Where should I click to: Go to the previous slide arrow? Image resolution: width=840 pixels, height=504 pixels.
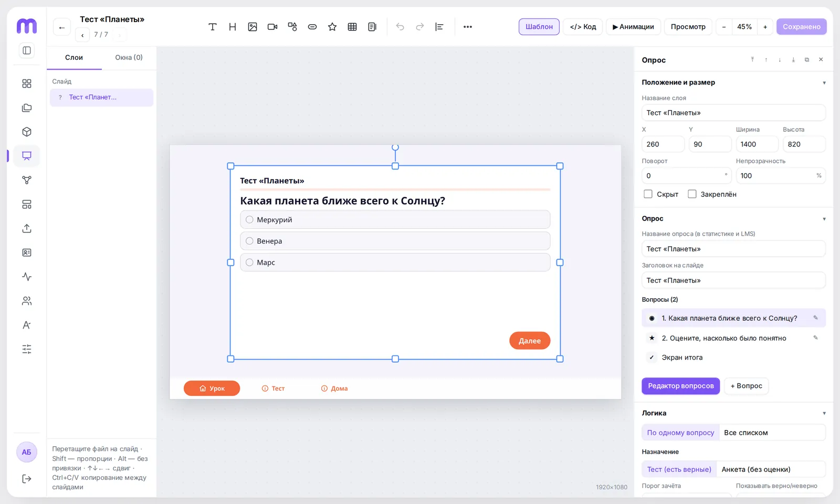click(82, 35)
